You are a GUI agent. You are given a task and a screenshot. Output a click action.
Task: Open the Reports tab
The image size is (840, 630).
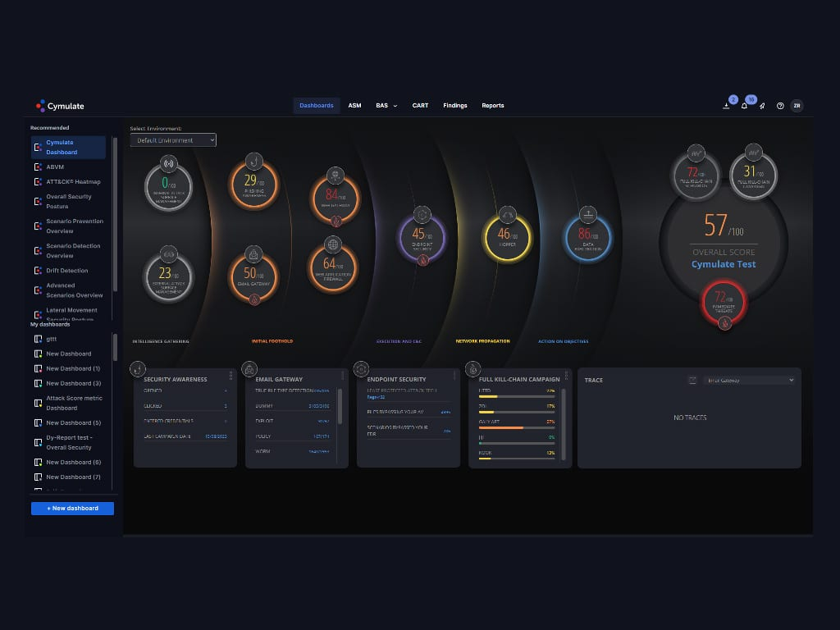[493, 106]
